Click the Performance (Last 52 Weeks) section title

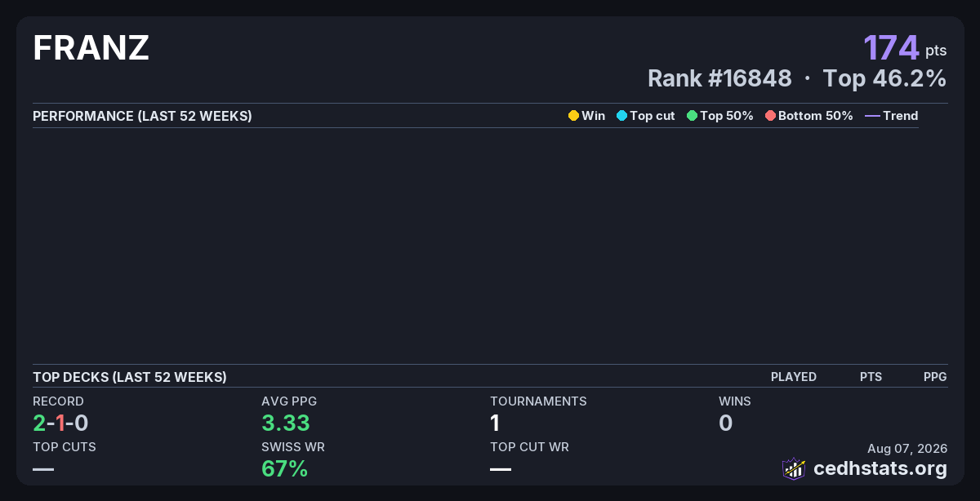[x=142, y=116]
